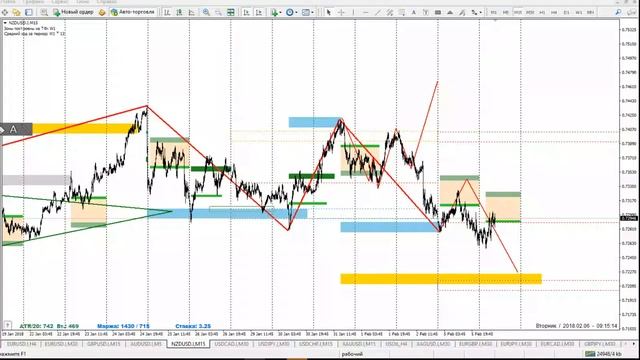Select the equidistant channel tool

click(390, 12)
